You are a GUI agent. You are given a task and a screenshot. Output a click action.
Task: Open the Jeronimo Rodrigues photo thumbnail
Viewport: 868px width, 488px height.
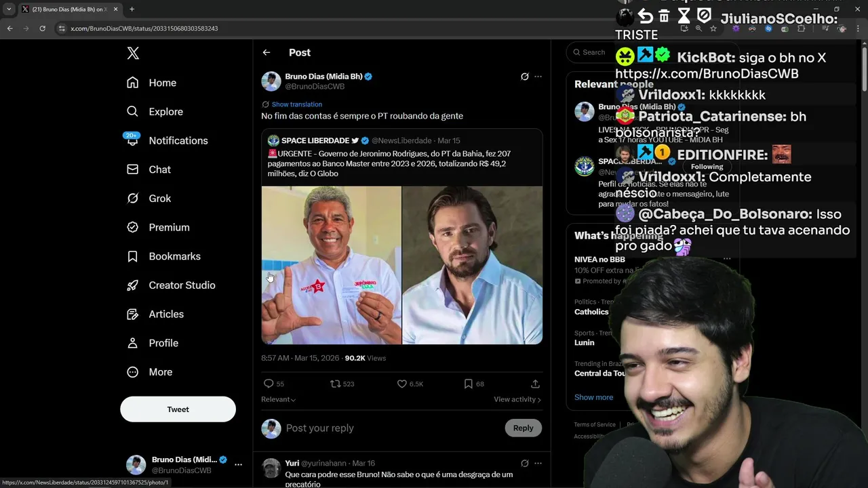tap(332, 265)
